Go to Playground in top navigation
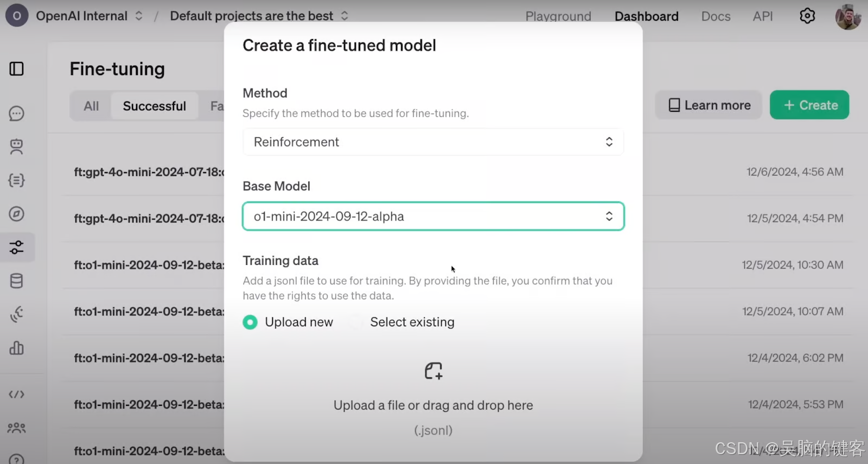868x464 pixels. click(x=558, y=16)
